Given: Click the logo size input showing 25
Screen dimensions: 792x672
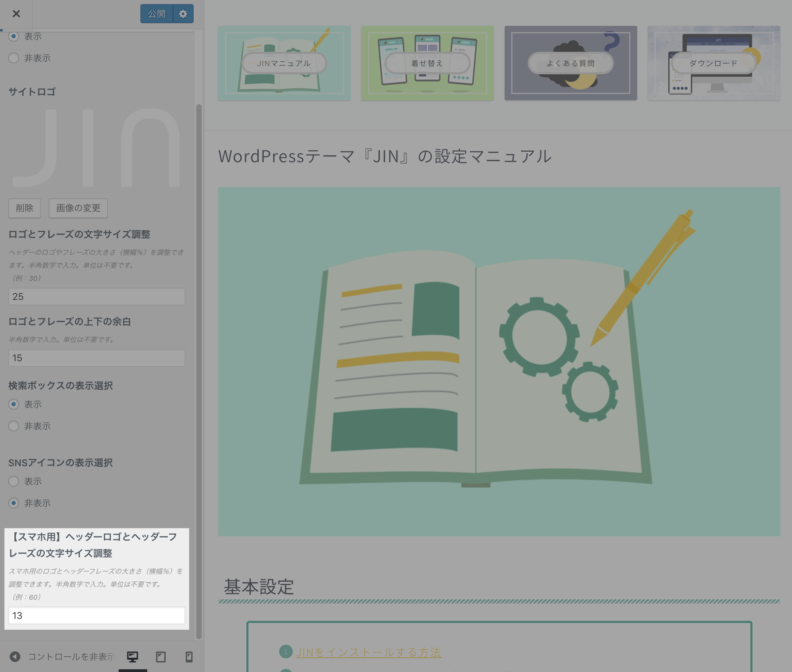Looking at the screenshot, I should (x=96, y=296).
